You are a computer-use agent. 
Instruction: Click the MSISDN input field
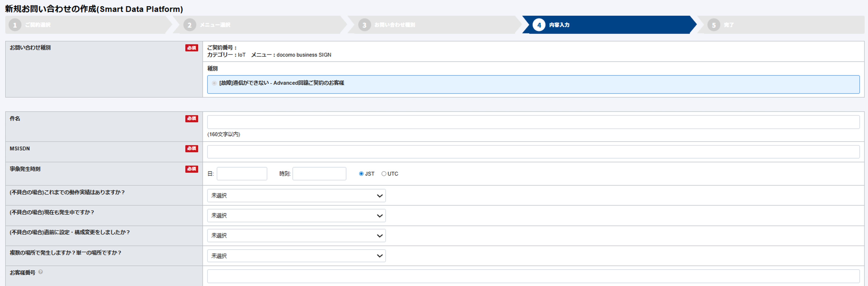coord(533,152)
